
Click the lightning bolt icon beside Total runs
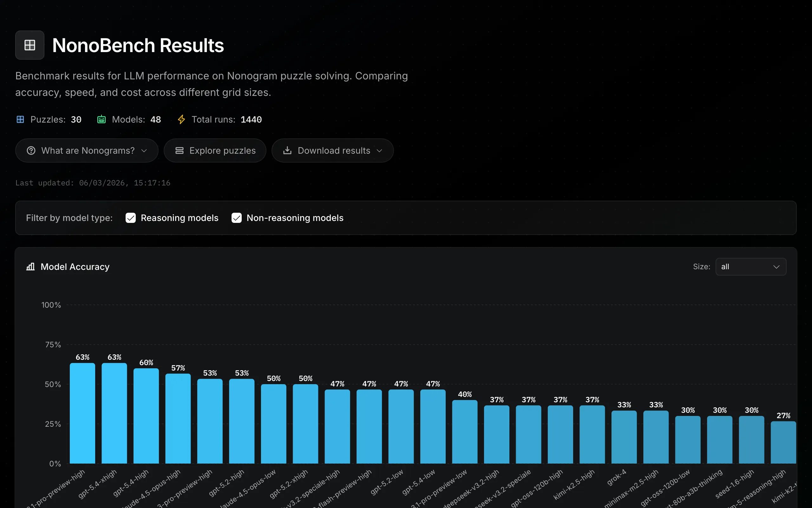pyautogui.click(x=181, y=119)
